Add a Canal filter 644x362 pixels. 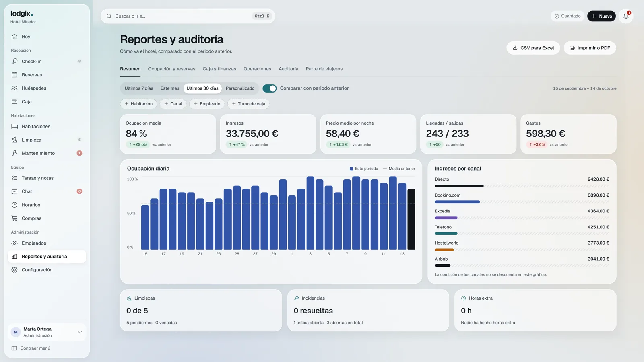[x=173, y=104]
